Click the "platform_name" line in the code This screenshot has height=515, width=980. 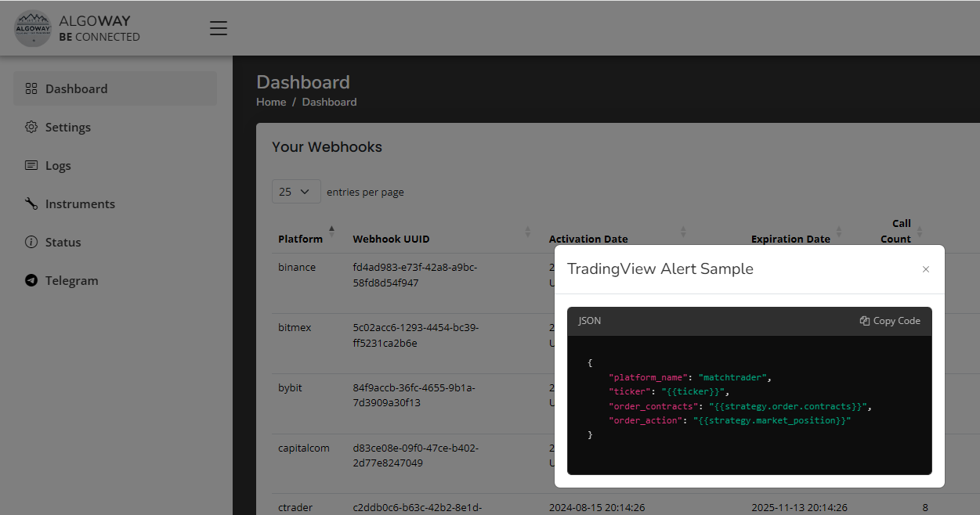(690, 377)
